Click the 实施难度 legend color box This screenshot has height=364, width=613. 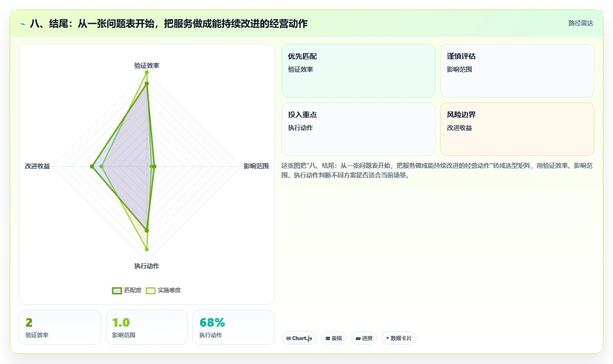151,290
